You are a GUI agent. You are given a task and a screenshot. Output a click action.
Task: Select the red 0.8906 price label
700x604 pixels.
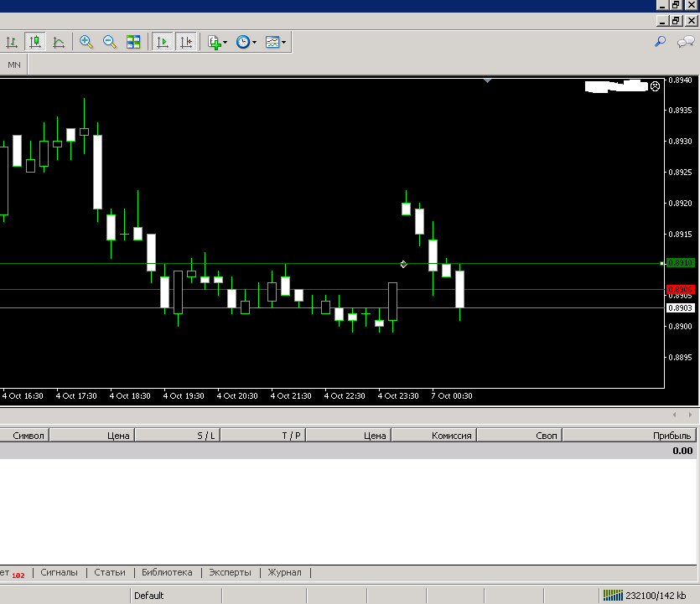[x=681, y=290]
